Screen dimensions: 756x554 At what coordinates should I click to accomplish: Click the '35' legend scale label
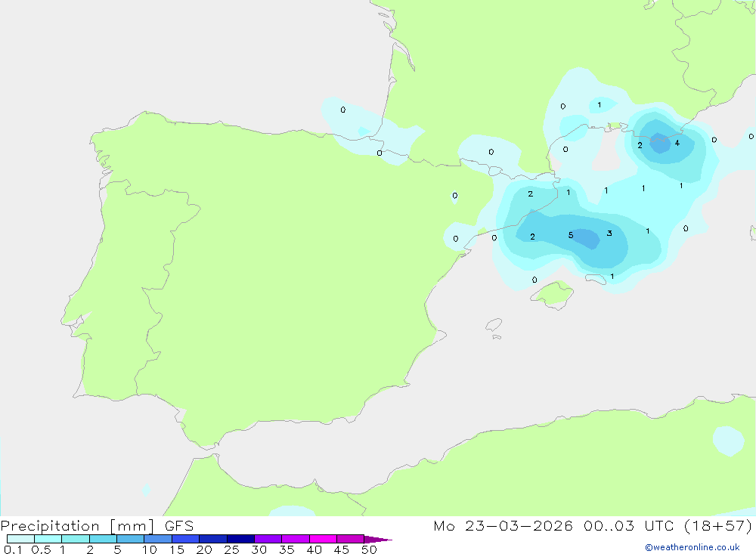(287, 549)
